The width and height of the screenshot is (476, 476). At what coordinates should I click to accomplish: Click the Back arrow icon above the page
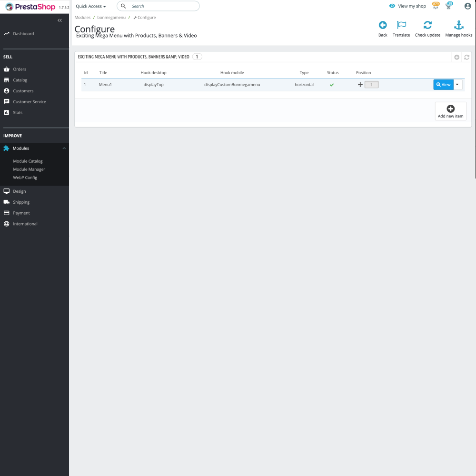coord(383,25)
